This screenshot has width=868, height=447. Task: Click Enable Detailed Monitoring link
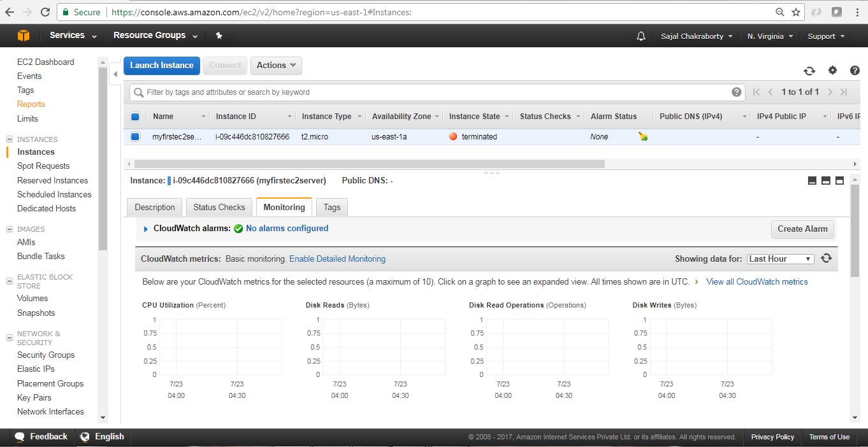point(337,259)
